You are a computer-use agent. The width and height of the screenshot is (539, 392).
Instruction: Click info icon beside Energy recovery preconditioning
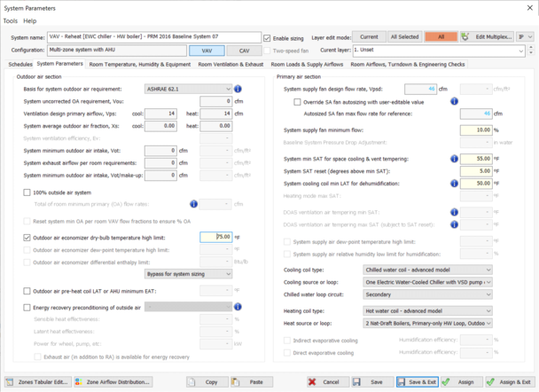(x=238, y=307)
